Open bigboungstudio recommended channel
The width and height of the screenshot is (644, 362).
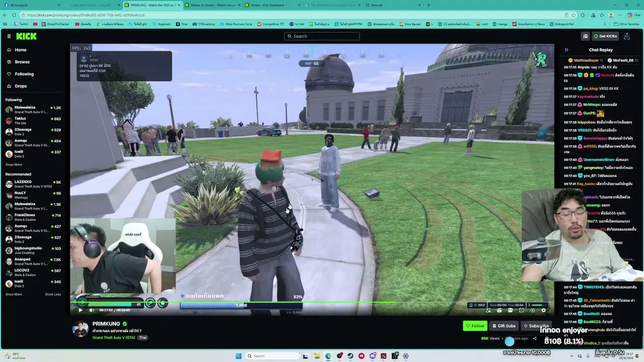tap(33, 250)
